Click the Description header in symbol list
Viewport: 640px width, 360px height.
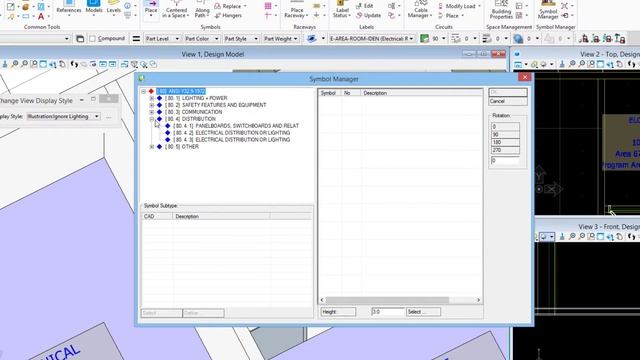point(422,93)
